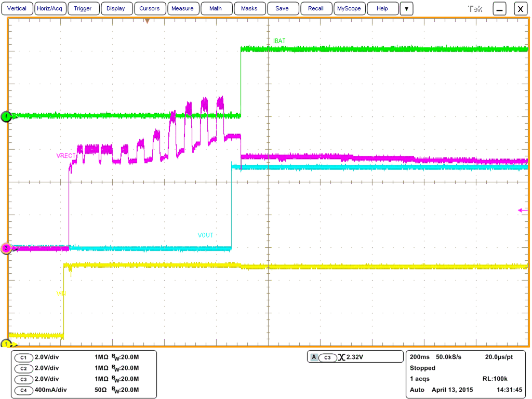Open the Display menu

point(116,8)
